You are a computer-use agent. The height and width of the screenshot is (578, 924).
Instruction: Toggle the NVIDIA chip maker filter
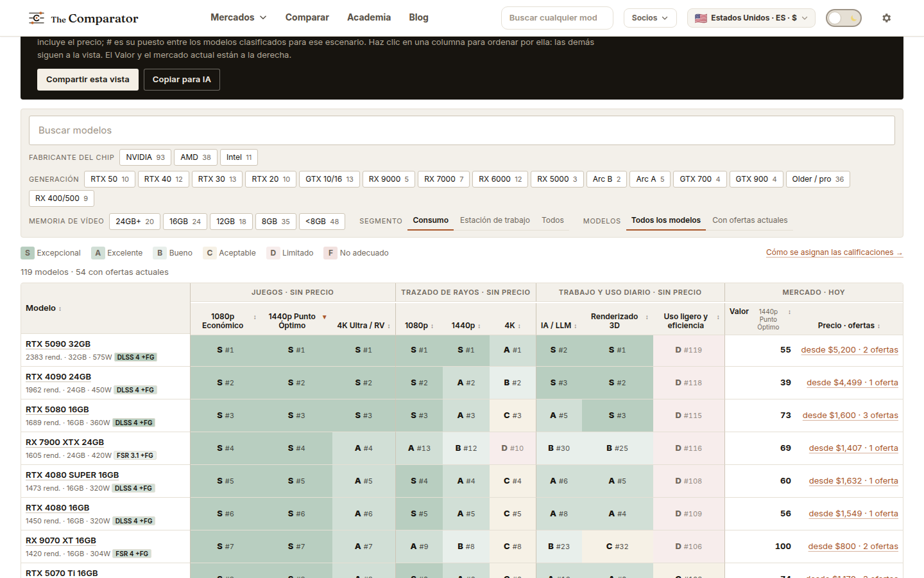coord(145,157)
